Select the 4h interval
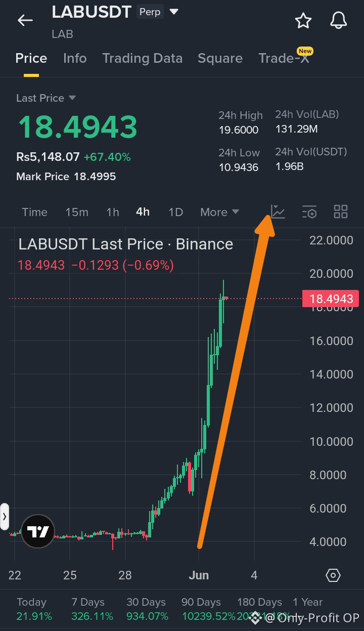This screenshot has width=364, height=631. pos(143,212)
